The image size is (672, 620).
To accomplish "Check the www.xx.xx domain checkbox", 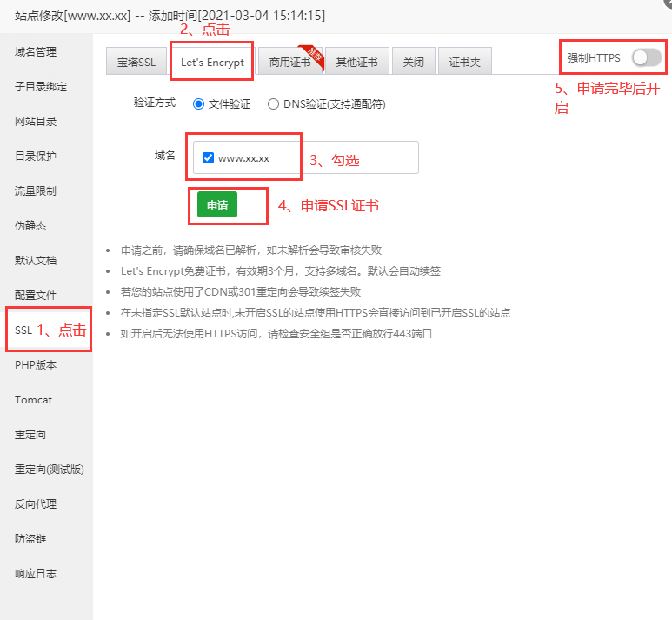I will coord(208,158).
